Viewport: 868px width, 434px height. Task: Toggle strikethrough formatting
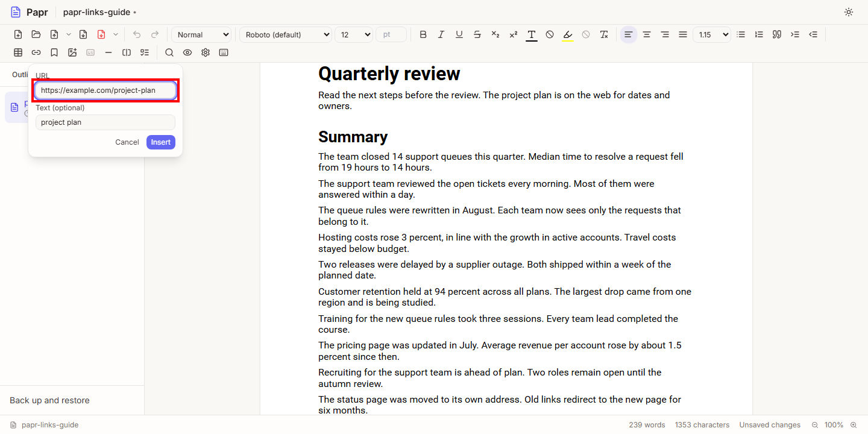click(477, 34)
